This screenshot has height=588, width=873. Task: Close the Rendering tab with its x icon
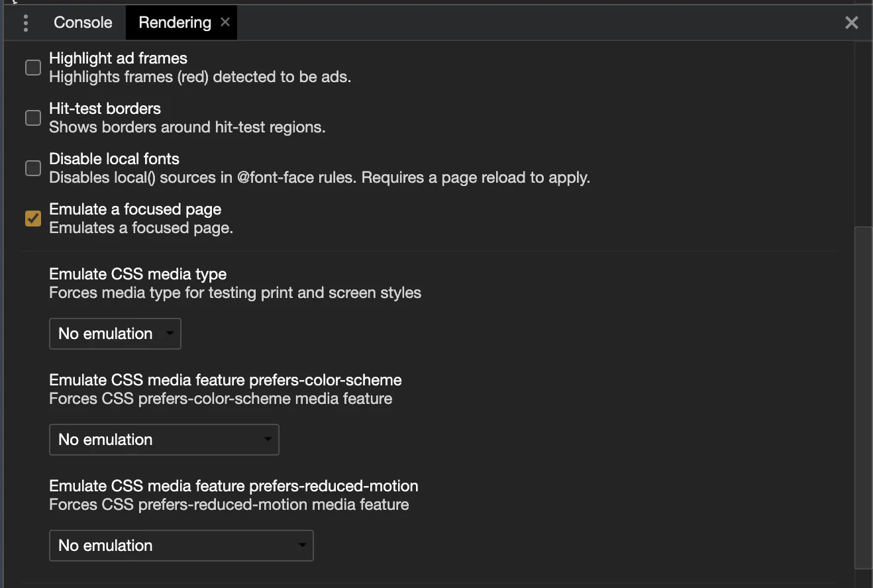(225, 22)
